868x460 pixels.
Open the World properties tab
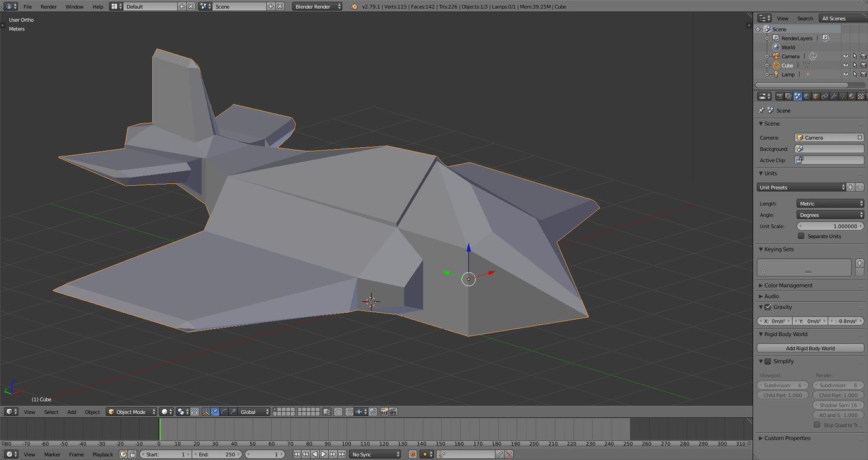pyautogui.click(x=806, y=96)
